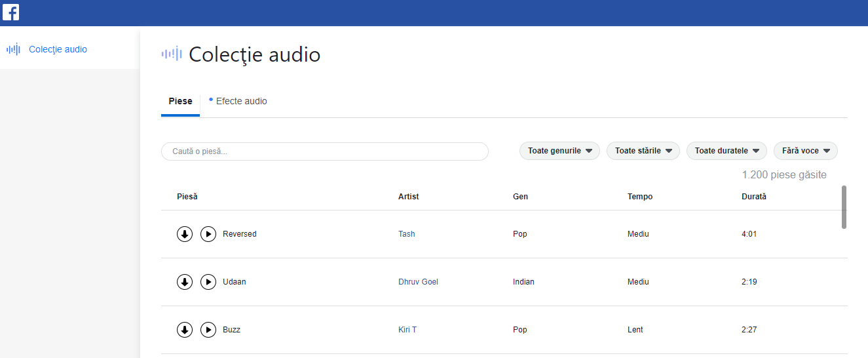Click the track title Reversed
Screen dimensions: 868x358
click(x=240, y=234)
